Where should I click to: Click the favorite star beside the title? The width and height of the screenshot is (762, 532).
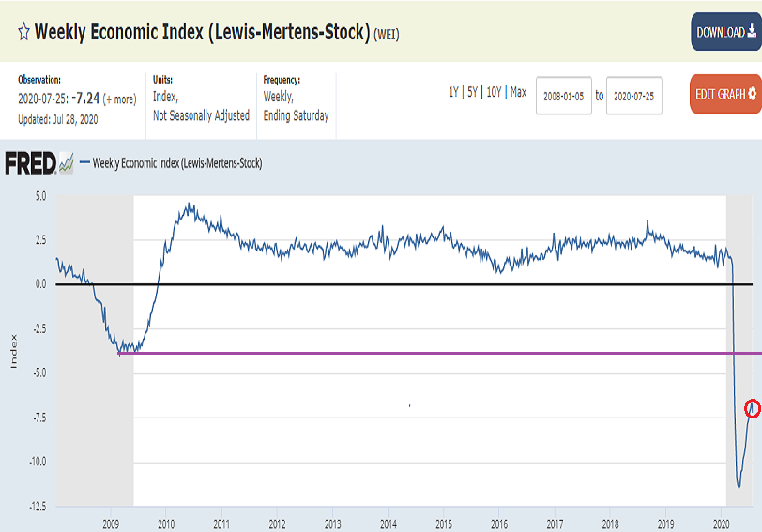[23, 32]
